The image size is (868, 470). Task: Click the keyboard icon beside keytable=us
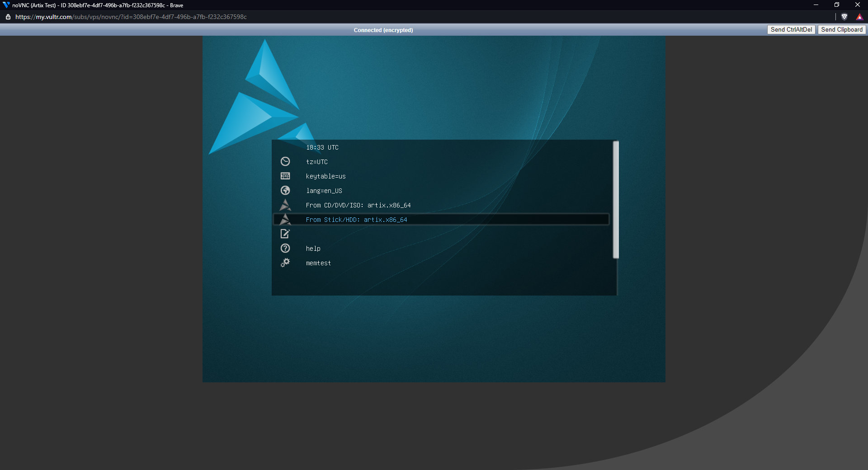click(x=285, y=176)
